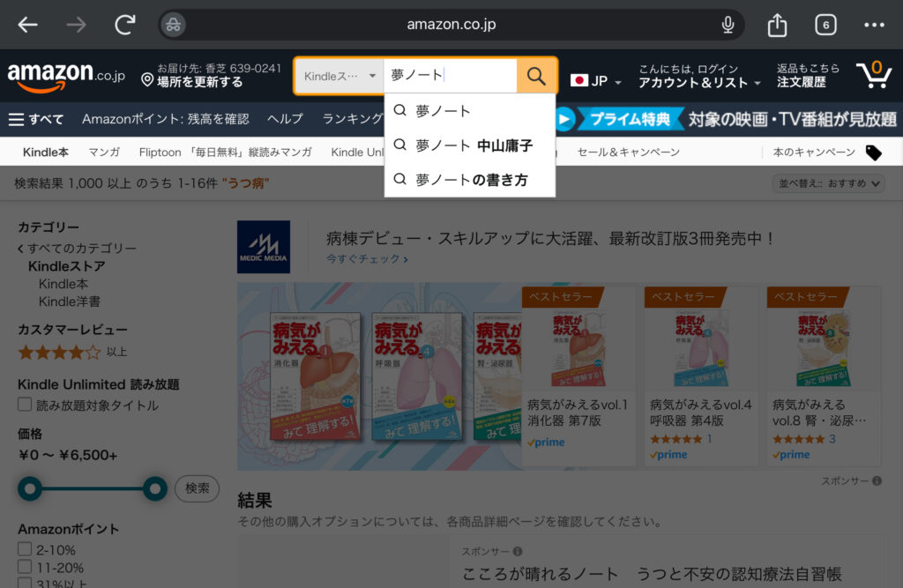Viewport: 903px width, 588px height.
Task: Go back with the browser back arrow
Action: (x=27, y=25)
